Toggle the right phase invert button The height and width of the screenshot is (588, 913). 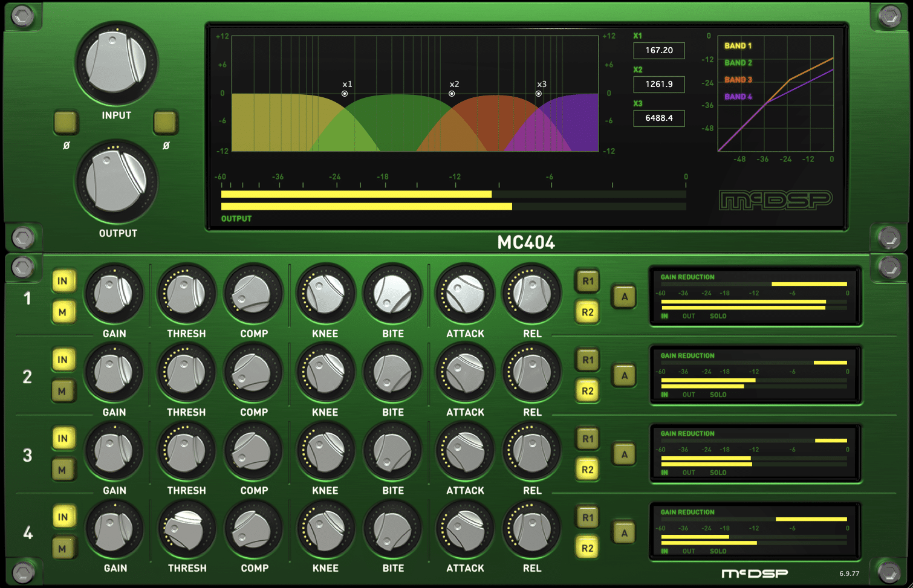[165, 123]
